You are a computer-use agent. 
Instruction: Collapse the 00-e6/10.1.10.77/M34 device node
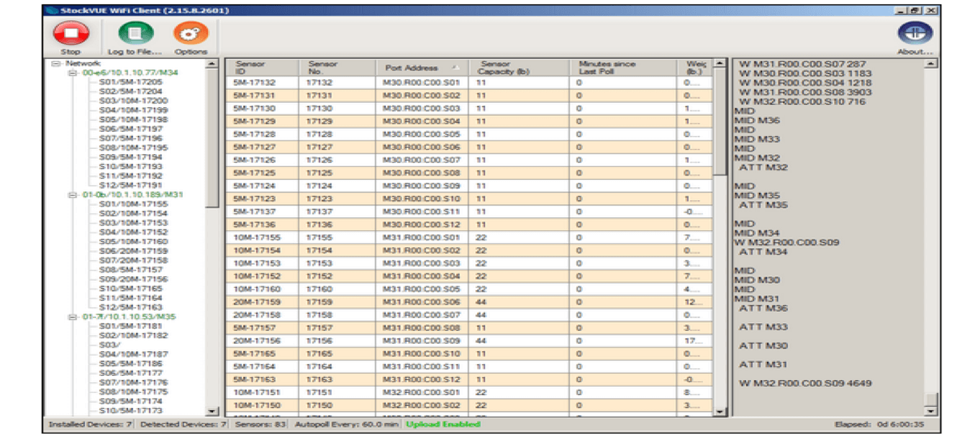(72, 73)
